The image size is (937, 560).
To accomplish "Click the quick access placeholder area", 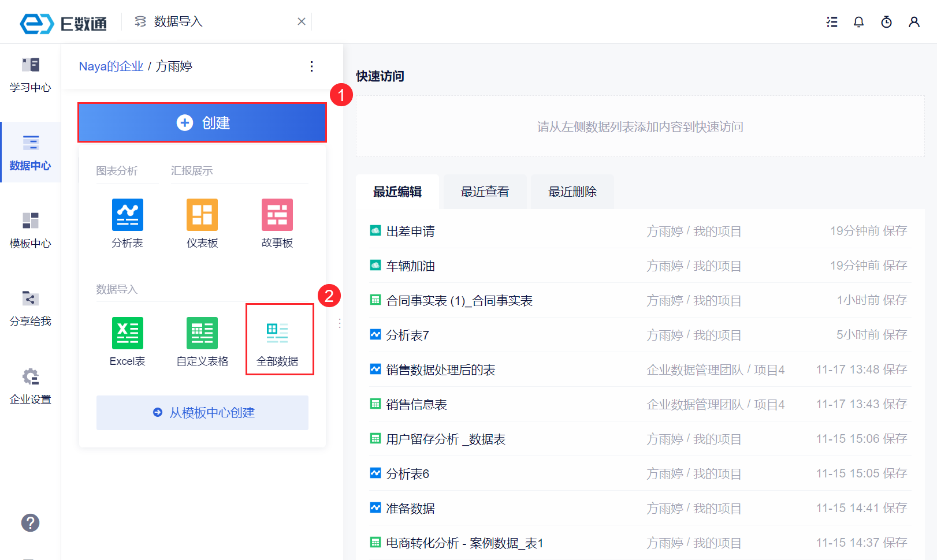I will pyautogui.click(x=640, y=126).
